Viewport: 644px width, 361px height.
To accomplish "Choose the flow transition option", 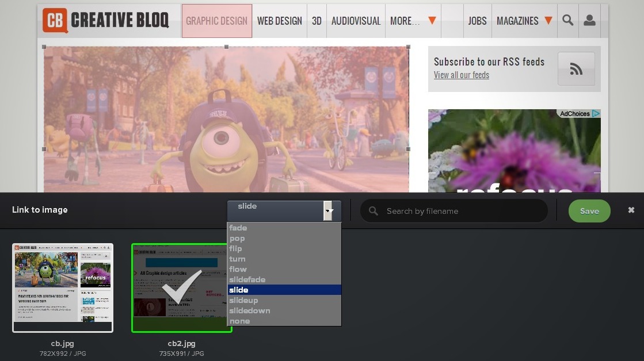I will pyautogui.click(x=284, y=269).
